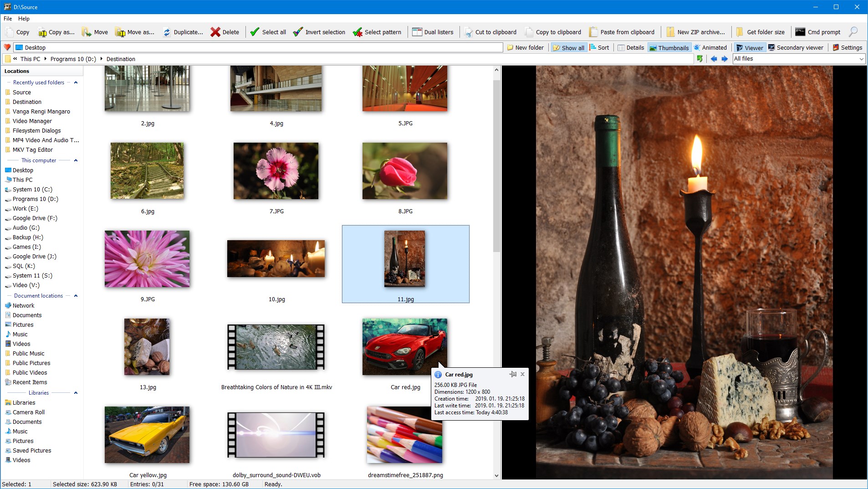Click the magnifier search icon
The height and width of the screenshot is (489, 868).
[853, 32]
